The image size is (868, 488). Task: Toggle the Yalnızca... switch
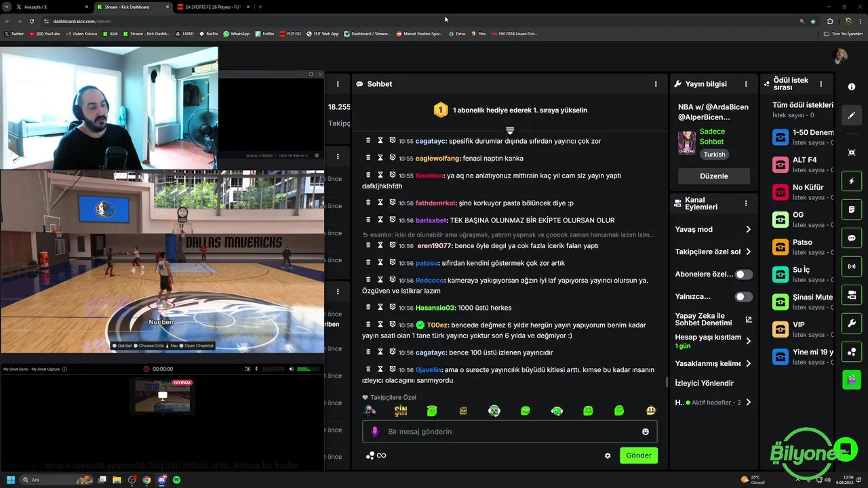pos(744,297)
